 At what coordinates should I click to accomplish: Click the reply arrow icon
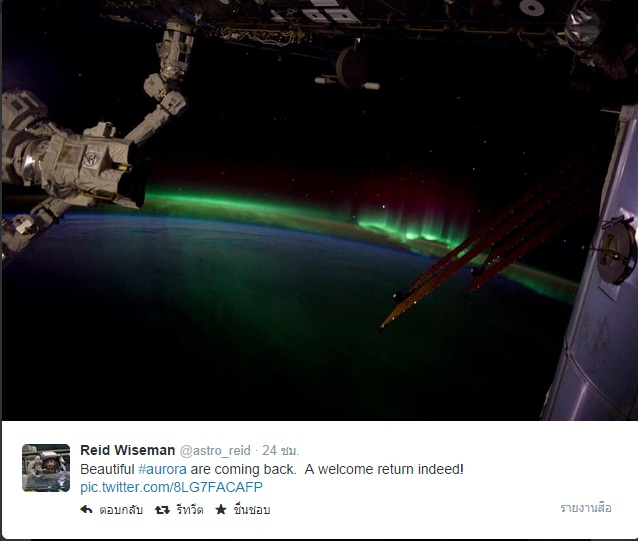86,509
